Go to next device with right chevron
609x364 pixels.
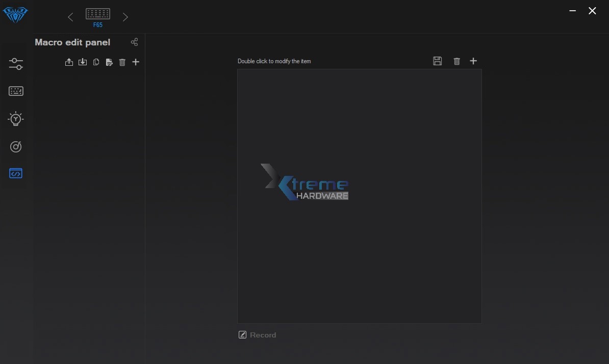coord(125,17)
